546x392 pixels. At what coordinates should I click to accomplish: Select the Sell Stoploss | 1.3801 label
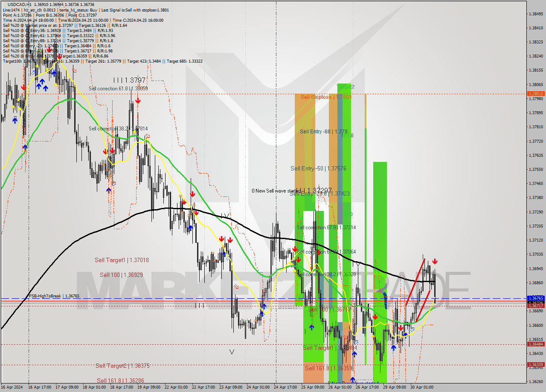pyautogui.click(x=326, y=97)
